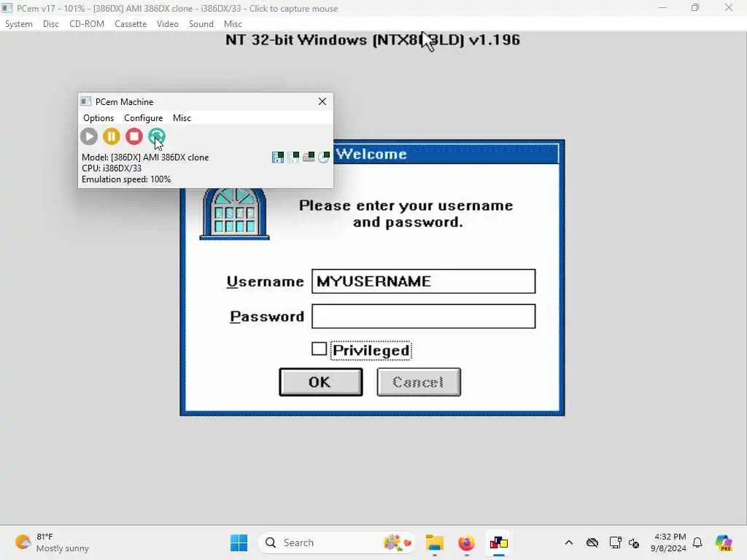Click the first floppy drive status icon
The image size is (747, 560).
tap(278, 157)
